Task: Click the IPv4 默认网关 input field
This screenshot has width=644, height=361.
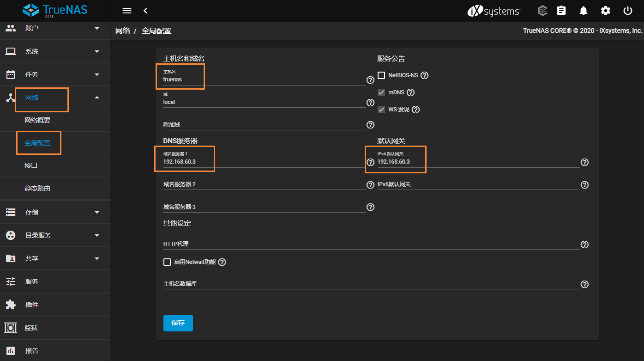Action: (x=479, y=162)
